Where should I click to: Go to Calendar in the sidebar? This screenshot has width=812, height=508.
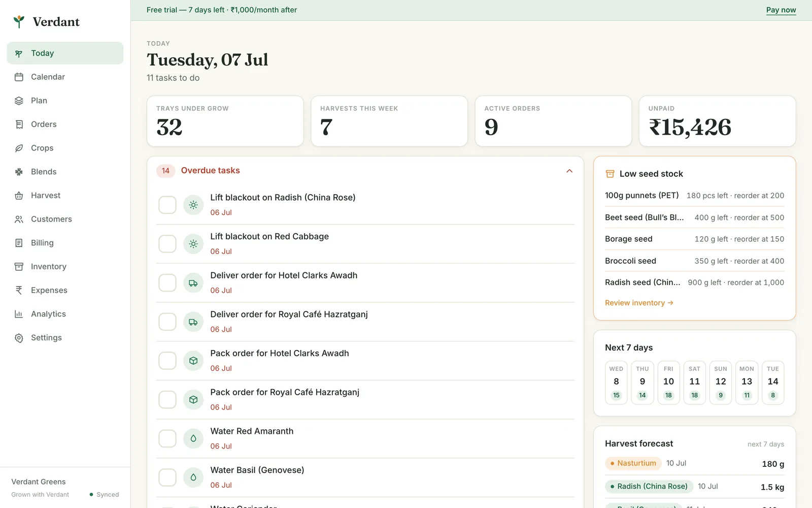[65, 77]
